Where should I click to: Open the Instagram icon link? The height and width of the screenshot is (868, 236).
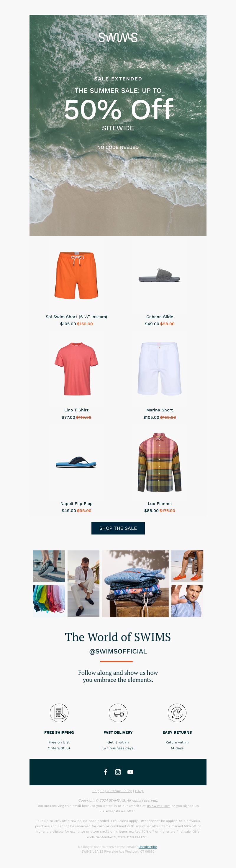pos(118,772)
